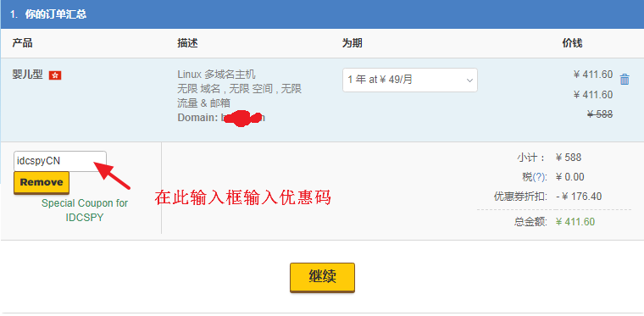Viewport: 644px width, 316px height.
Task: Click the 产品 column header
Action: (x=22, y=43)
